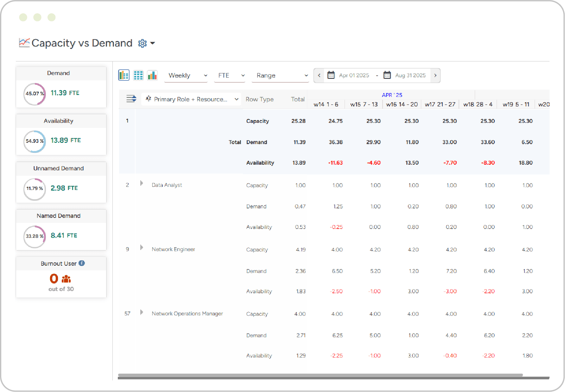The height and width of the screenshot is (392, 565).
Task: Click the 36.38 total demand cell
Action: (x=336, y=142)
